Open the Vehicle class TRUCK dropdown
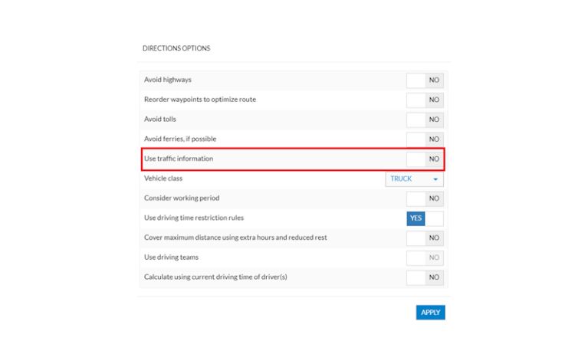Image resolution: width=588 pixels, height=364 pixels. click(x=415, y=179)
